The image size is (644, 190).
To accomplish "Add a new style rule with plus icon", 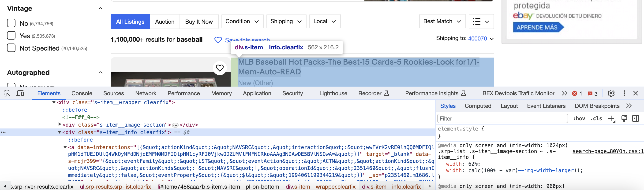I will click(x=611, y=119).
